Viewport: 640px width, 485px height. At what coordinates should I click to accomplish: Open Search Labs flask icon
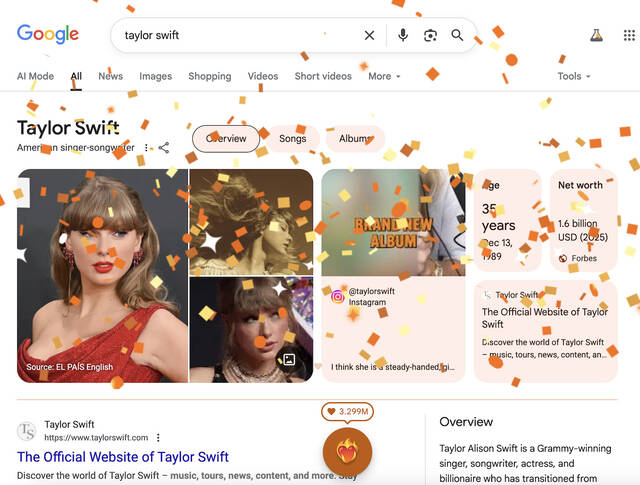pyautogui.click(x=597, y=35)
